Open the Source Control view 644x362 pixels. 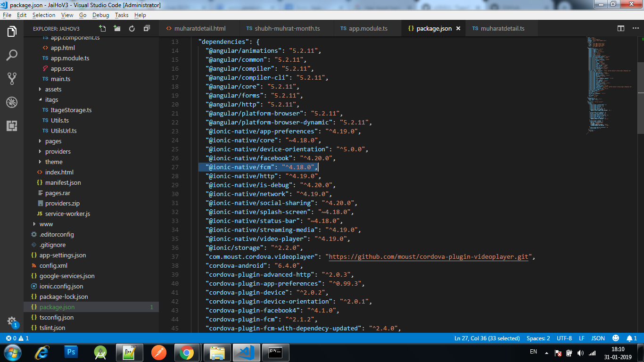pyautogui.click(x=12, y=78)
